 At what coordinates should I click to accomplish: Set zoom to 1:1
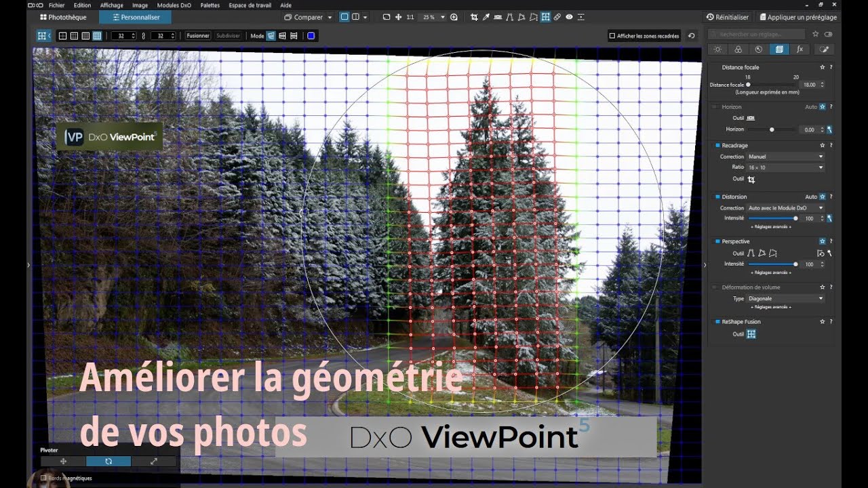(410, 17)
